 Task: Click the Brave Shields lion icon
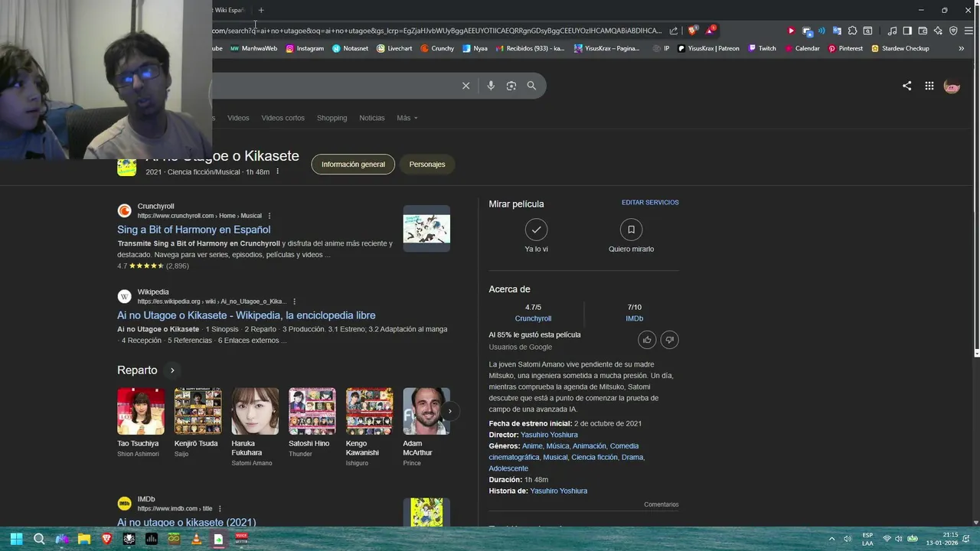tap(693, 31)
